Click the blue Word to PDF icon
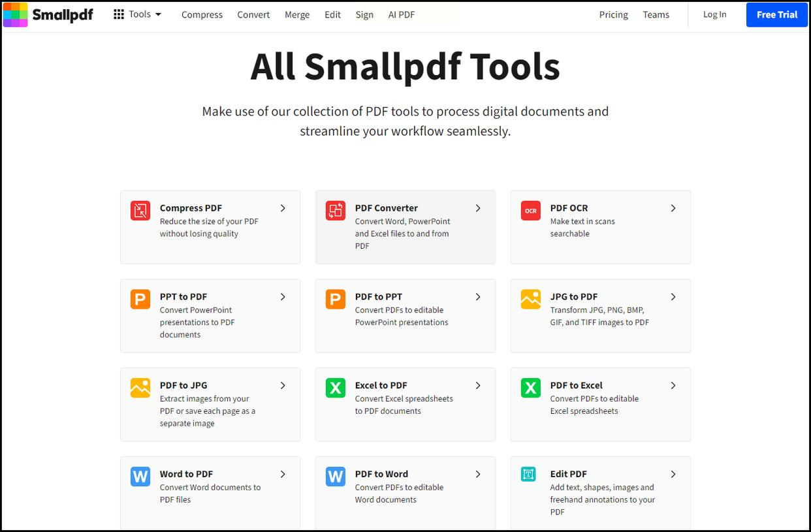 (140, 477)
